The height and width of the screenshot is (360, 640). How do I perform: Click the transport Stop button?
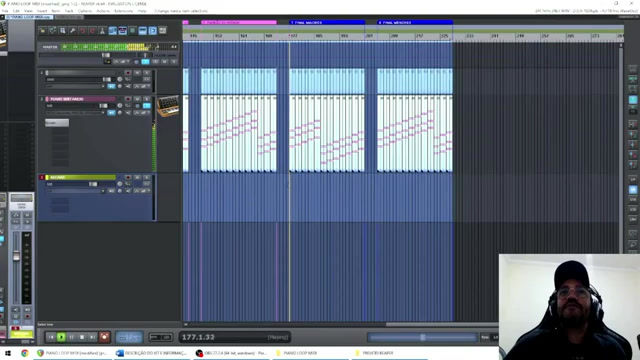coord(82,337)
